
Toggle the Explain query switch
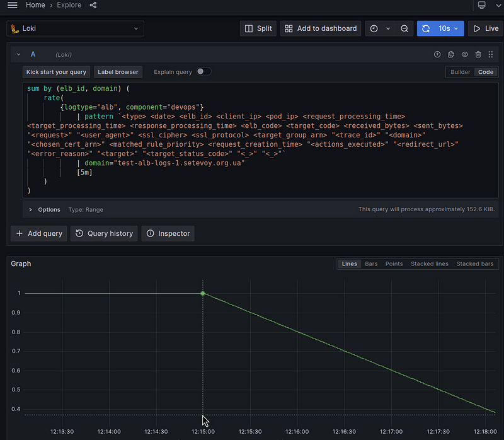[203, 72]
